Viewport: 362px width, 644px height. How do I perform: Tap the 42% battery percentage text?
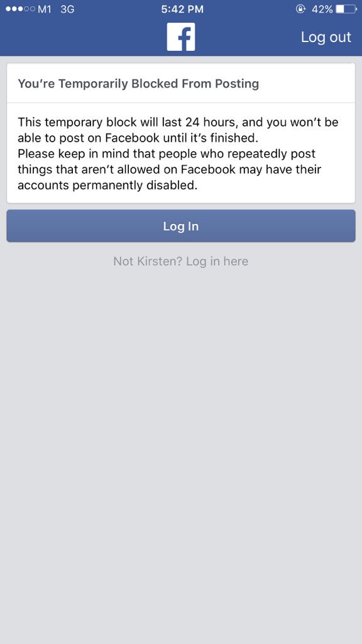click(x=322, y=9)
